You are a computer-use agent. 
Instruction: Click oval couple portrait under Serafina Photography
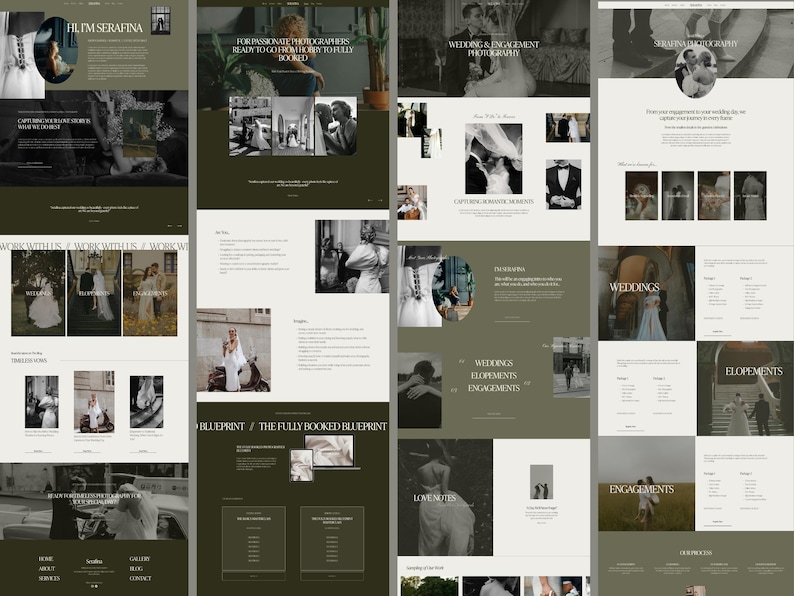coord(696,72)
